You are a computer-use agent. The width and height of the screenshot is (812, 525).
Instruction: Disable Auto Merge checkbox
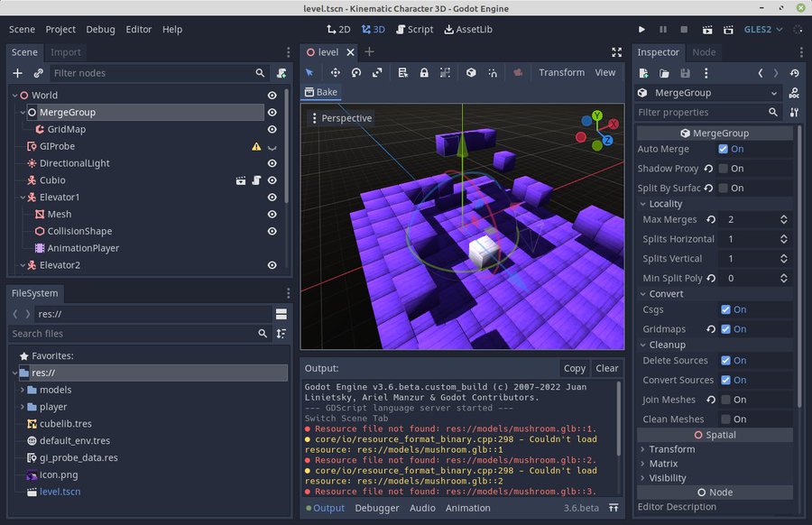tap(723, 149)
